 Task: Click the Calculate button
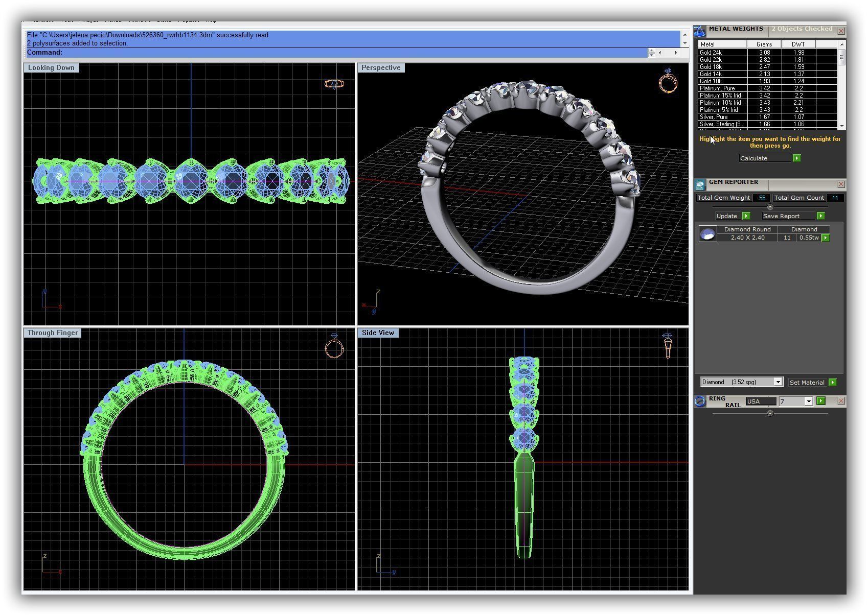(765, 158)
